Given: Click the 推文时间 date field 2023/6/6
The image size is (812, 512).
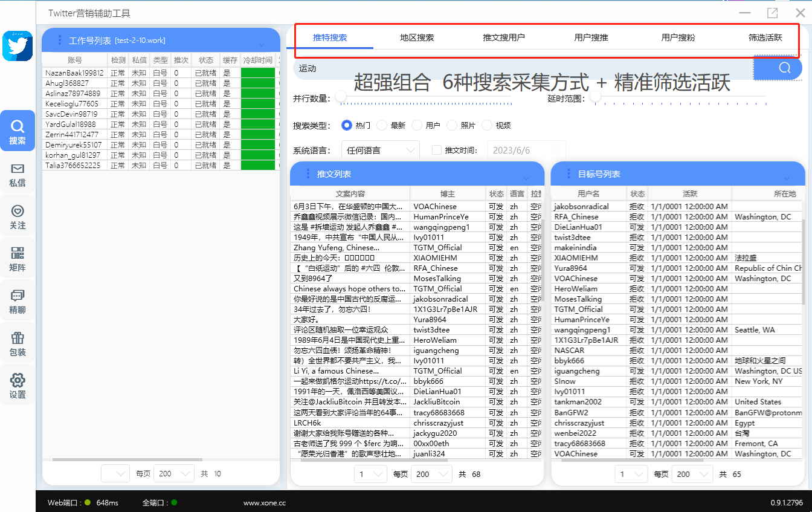Looking at the screenshot, I should tap(526, 150).
